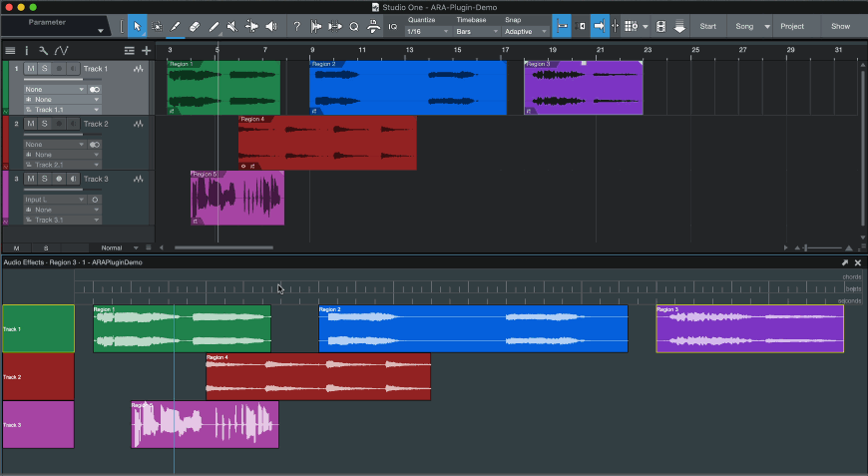The height and width of the screenshot is (476, 868).
Task: Click the Show button
Action: point(841,26)
